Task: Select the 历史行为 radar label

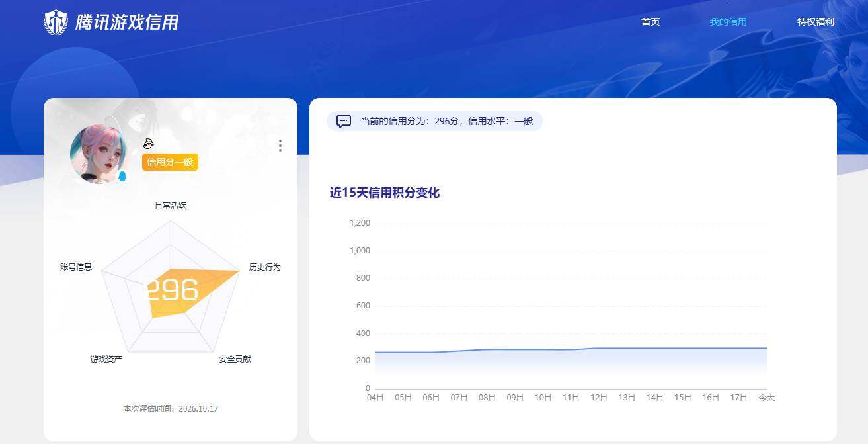Action: [265, 267]
